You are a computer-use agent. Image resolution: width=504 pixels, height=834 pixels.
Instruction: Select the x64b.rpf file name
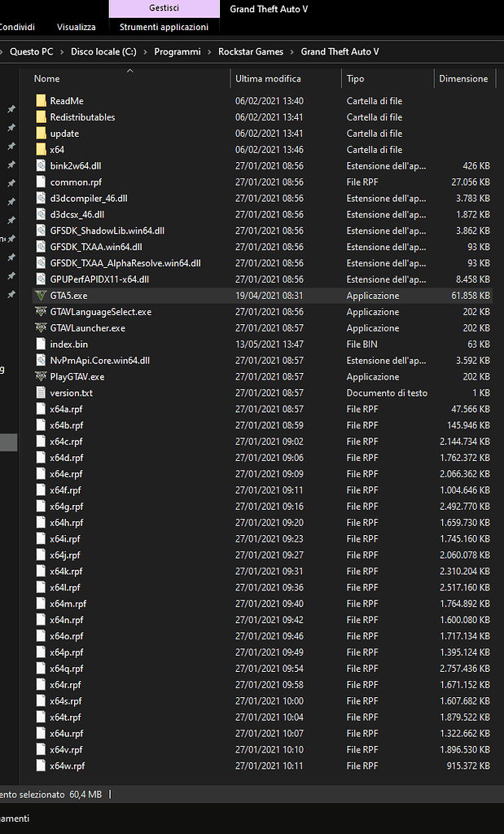tap(67, 425)
